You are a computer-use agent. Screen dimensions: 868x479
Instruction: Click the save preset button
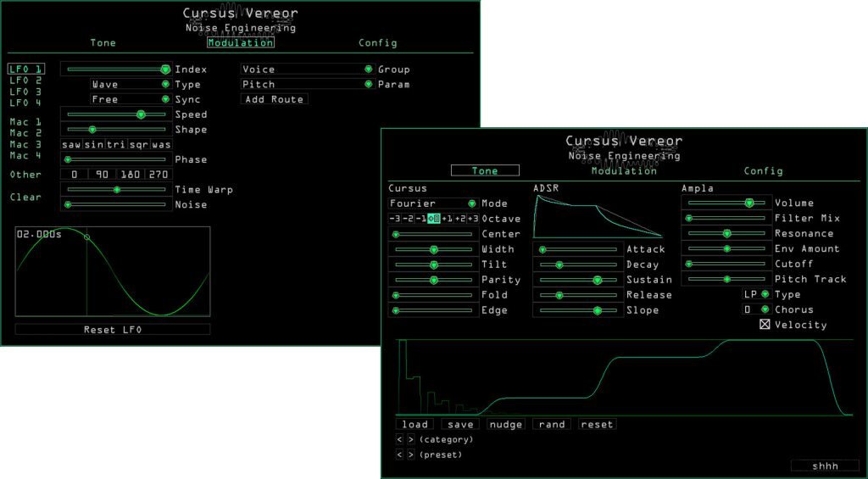[x=460, y=424]
